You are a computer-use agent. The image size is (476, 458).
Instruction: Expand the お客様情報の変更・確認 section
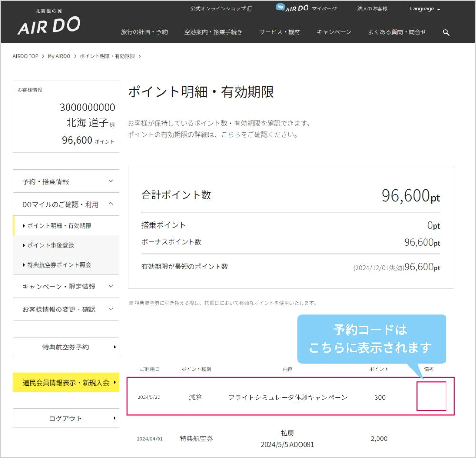66,309
